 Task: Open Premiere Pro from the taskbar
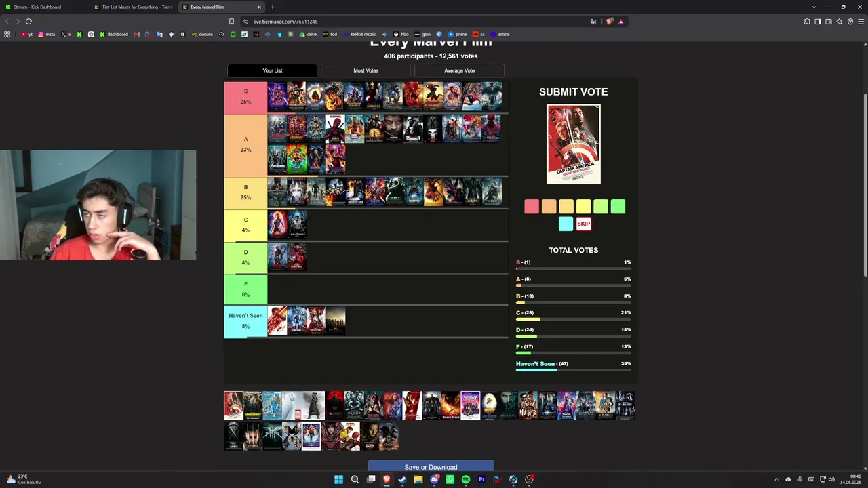[481, 480]
